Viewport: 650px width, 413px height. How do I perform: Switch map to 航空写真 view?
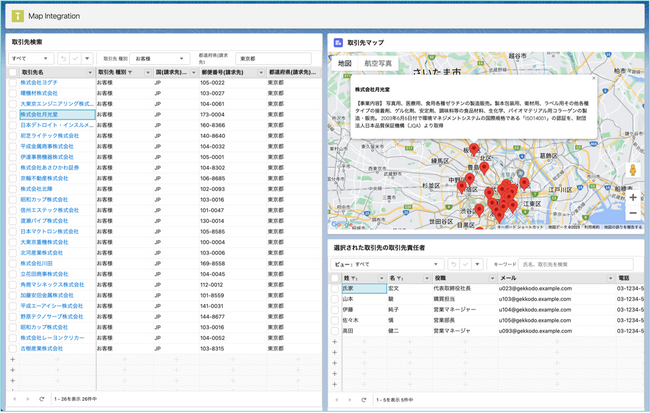click(378, 63)
